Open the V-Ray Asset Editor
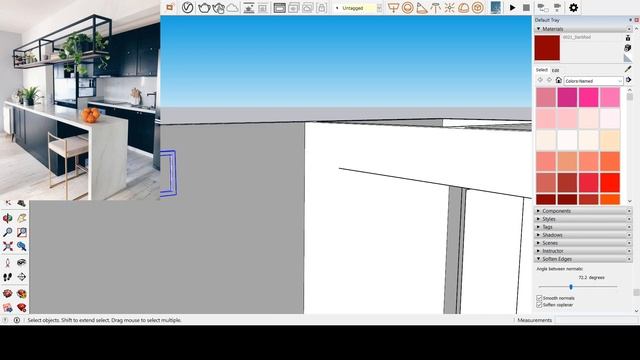Image resolution: width=640 pixels, height=360 pixels. (x=187, y=7)
